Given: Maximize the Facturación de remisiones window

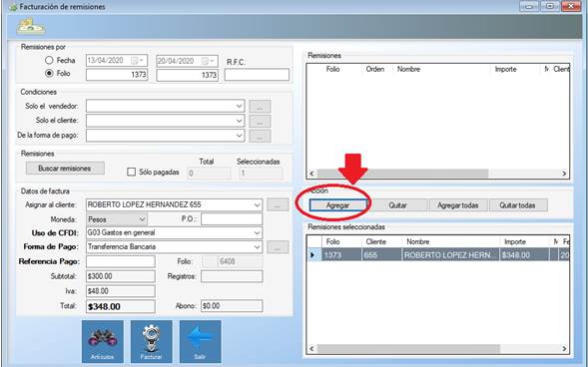Looking at the screenshot, I should tap(550, 6).
